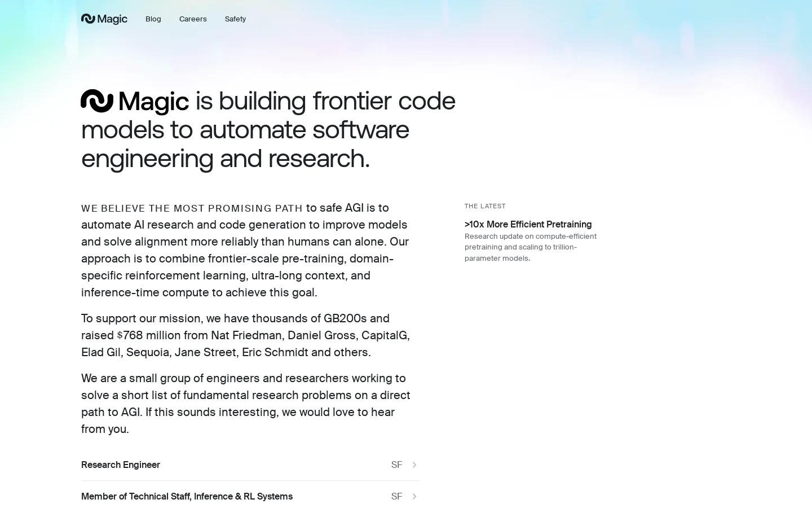Image resolution: width=812 pixels, height=508 pixels.
Task: Click the paragraph starting 'We are a small group'
Action: pyautogui.click(x=246, y=404)
